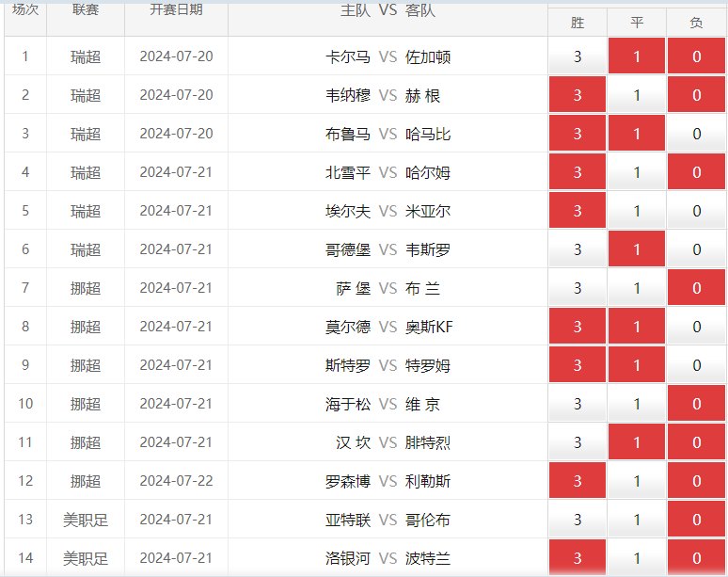Toggle loss (0) for 布鲁马 VS 哈马比
This screenshot has height=577, width=728.
[696, 134]
